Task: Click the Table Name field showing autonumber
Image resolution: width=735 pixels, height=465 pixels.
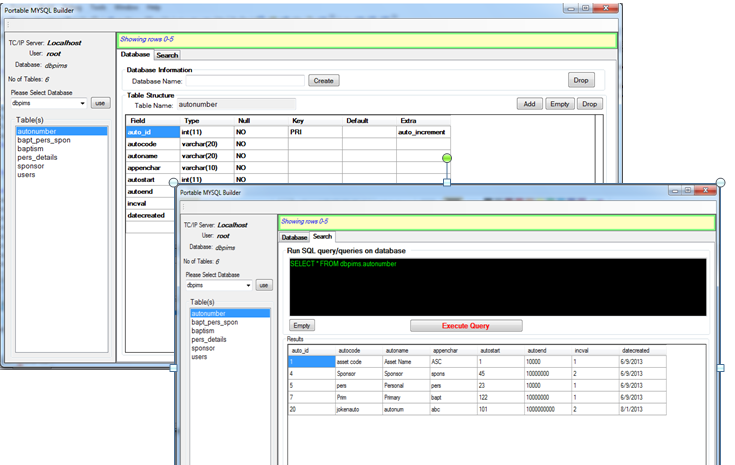Action: point(235,104)
